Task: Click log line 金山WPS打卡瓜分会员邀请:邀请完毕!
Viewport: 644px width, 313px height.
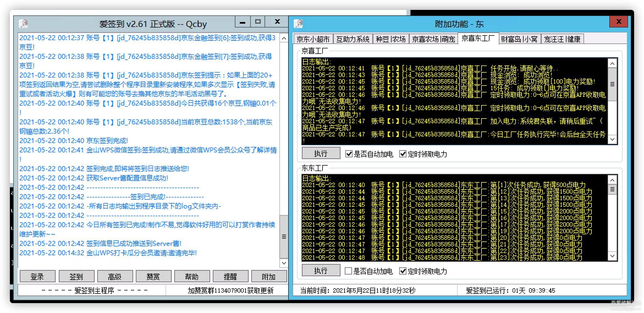Action: (x=108, y=253)
